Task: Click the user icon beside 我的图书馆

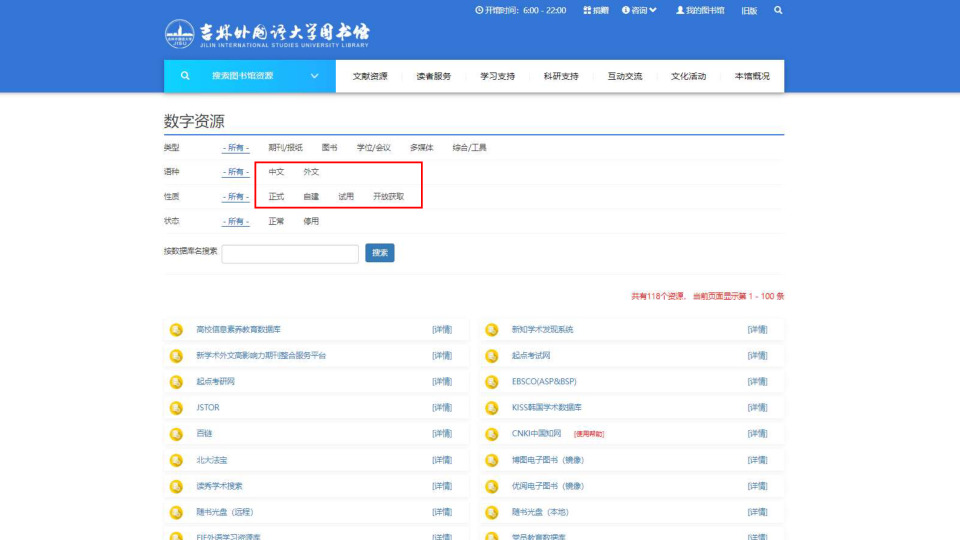Action: 680,10
